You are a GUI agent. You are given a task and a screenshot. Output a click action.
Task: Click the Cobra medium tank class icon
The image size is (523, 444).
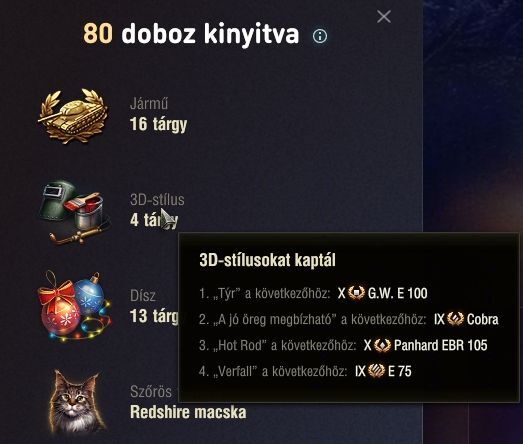tap(455, 319)
